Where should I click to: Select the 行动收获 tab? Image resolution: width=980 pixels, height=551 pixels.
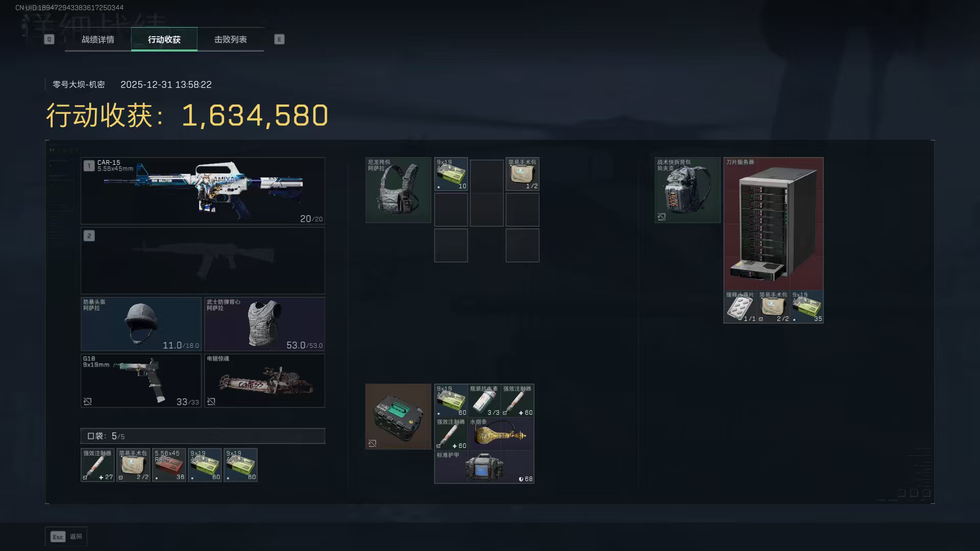(x=164, y=39)
